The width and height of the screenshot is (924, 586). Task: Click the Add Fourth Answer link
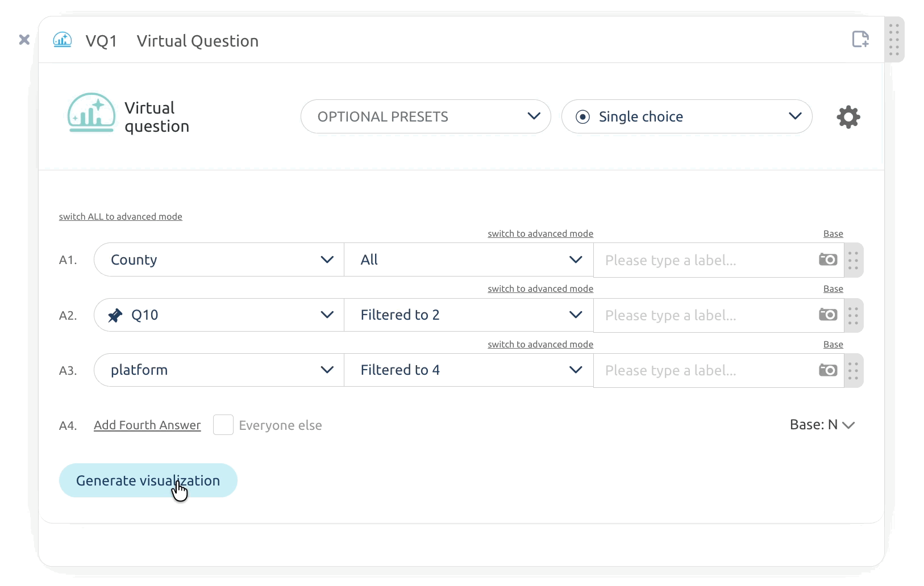coord(147,425)
